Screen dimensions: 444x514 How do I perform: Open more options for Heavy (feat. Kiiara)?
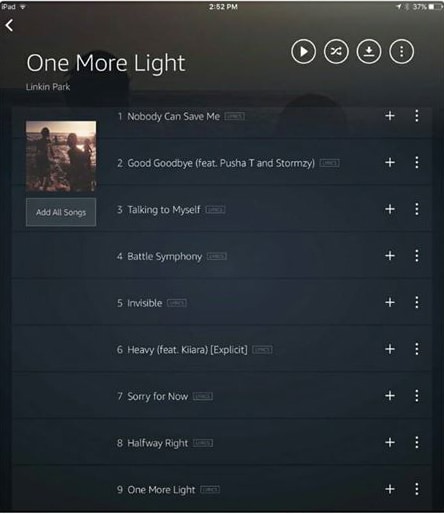[x=417, y=349]
